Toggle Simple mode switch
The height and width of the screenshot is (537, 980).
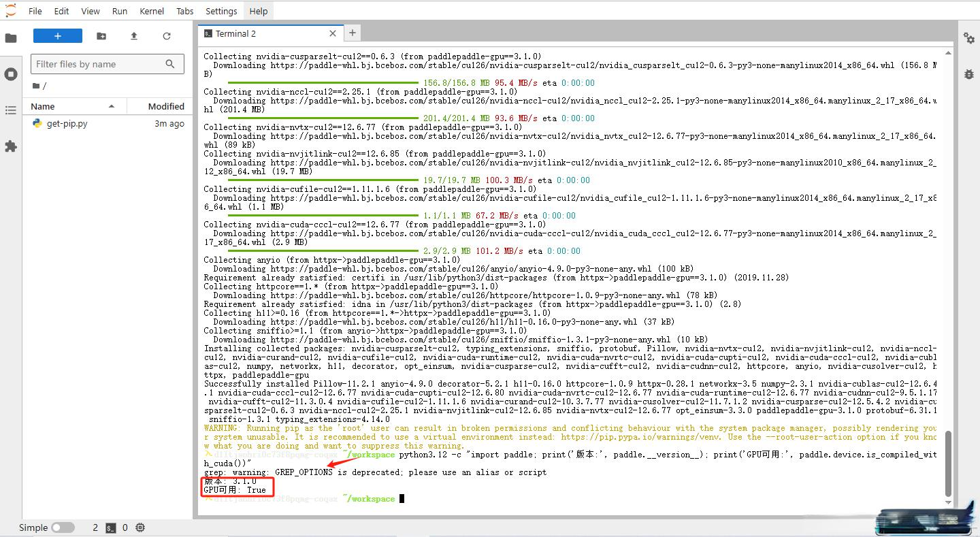coord(63,527)
